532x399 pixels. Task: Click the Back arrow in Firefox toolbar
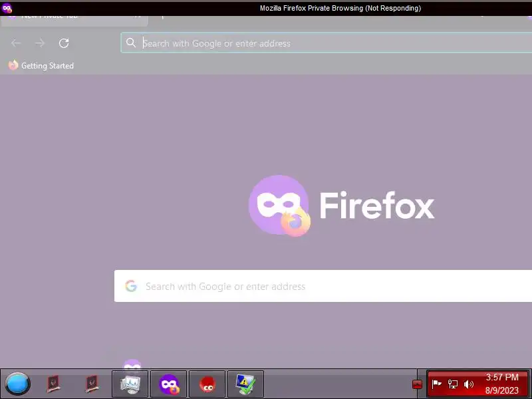coord(16,43)
